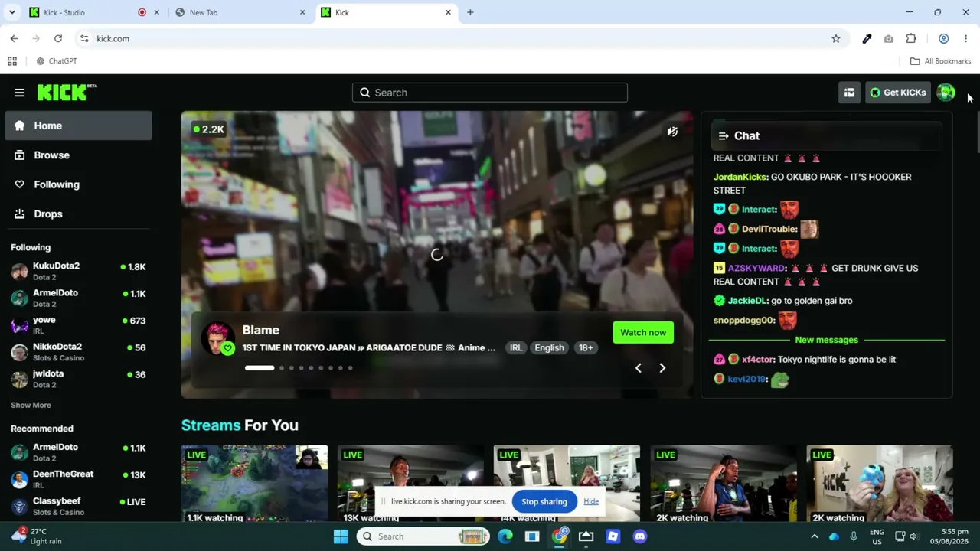The width and height of the screenshot is (980, 551).
Task: Open the stream thumbnail with 13K watching
Action: [410, 484]
